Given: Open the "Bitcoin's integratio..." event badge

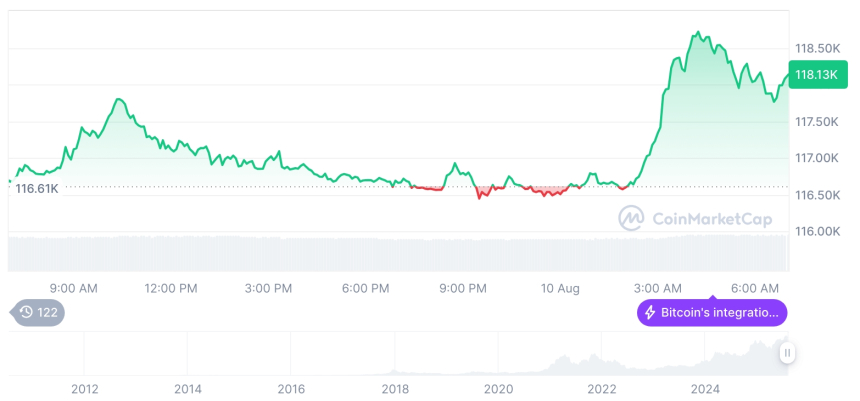Looking at the screenshot, I should tap(712, 313).
